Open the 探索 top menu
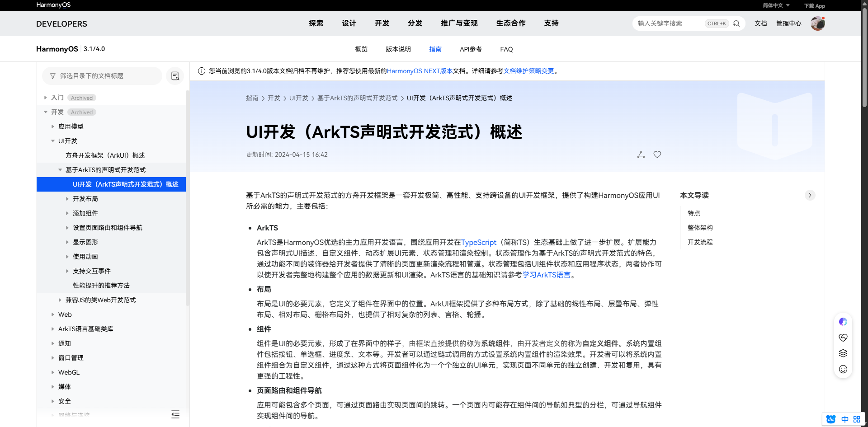 pos(316,23)
